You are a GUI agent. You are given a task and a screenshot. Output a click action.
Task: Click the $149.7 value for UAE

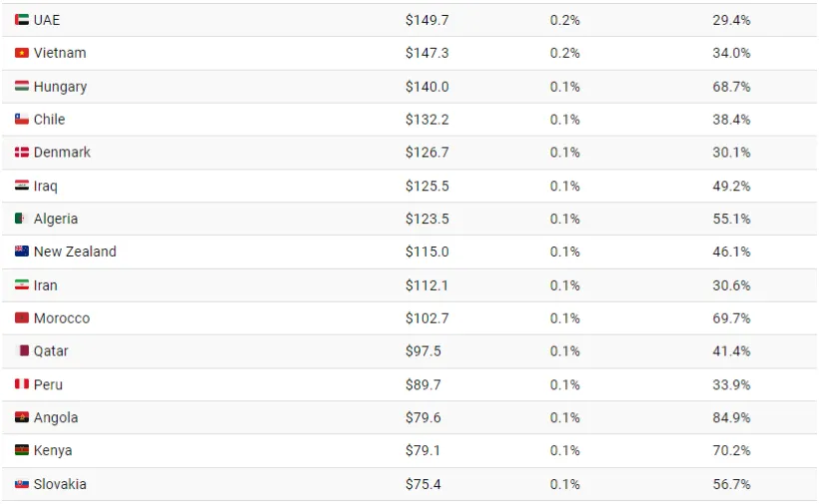pos(426,20)
